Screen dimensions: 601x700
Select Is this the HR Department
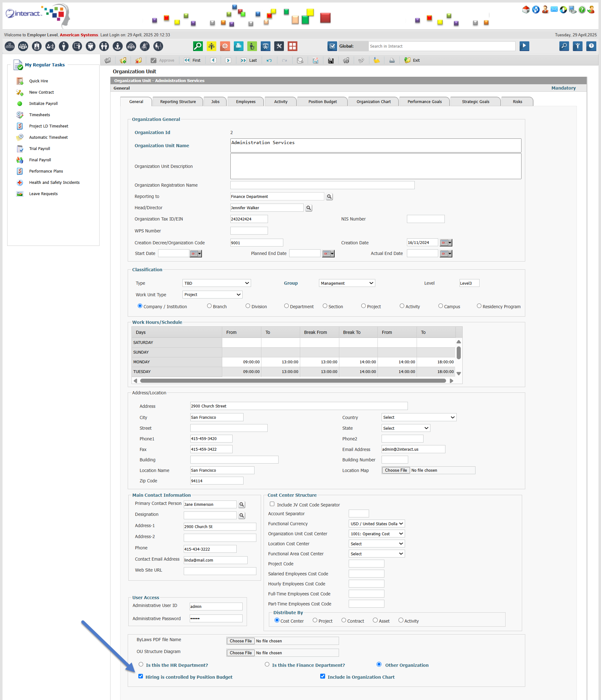[x=141, y=665]
